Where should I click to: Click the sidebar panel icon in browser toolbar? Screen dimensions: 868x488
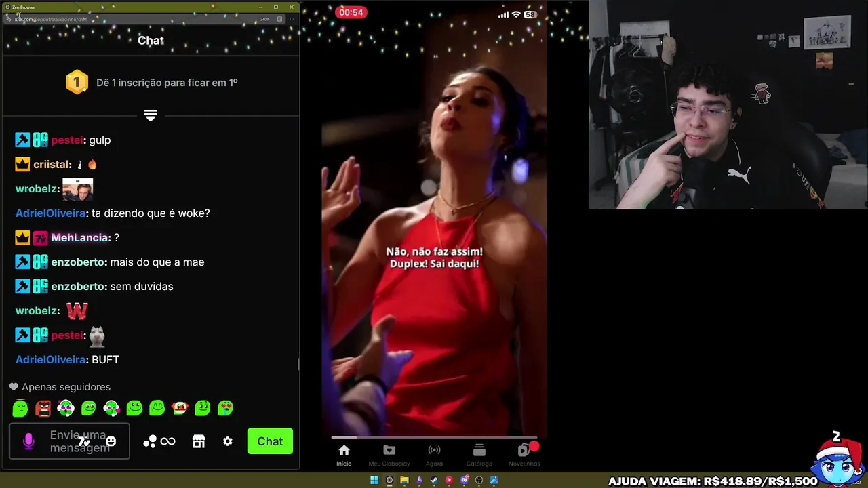279,19
